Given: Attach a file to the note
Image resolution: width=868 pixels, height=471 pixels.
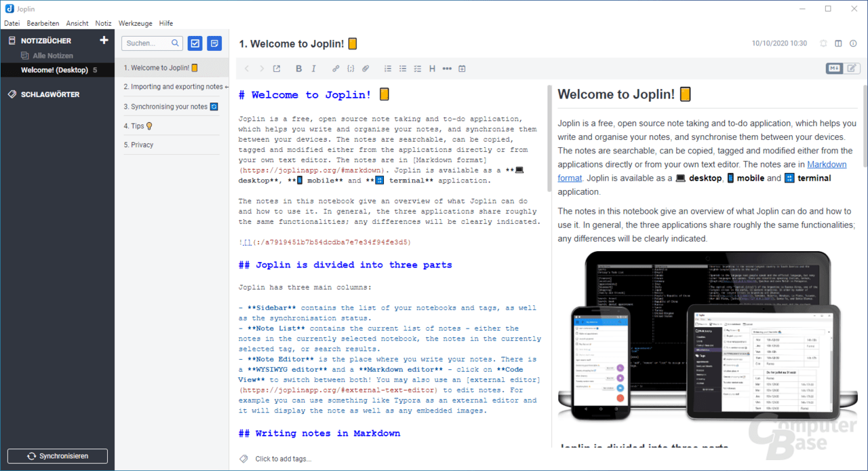Looking at the screenshot, I should [366, 69].
